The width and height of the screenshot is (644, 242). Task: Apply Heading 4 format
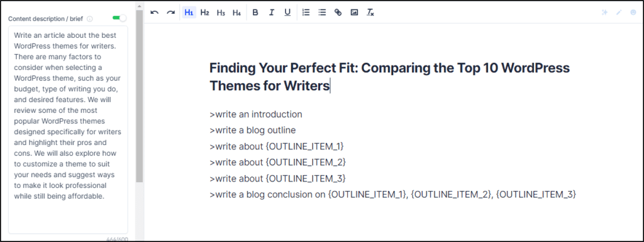click(x=236, y=13)
